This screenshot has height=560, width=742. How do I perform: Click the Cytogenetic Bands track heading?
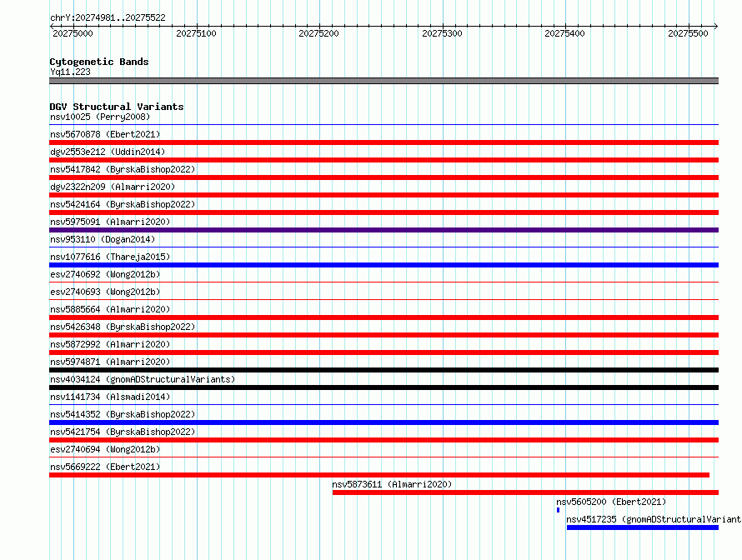pyautogui.click(x=99, y=62)
